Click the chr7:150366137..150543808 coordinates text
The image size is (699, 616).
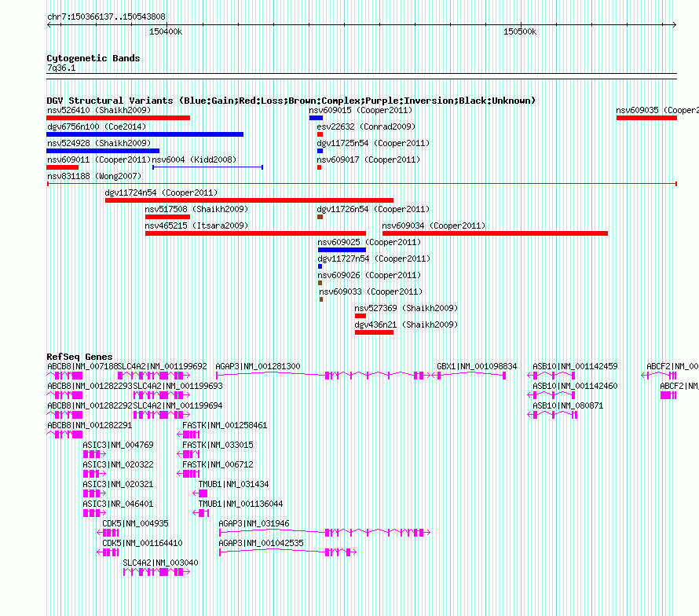point(106,16)
